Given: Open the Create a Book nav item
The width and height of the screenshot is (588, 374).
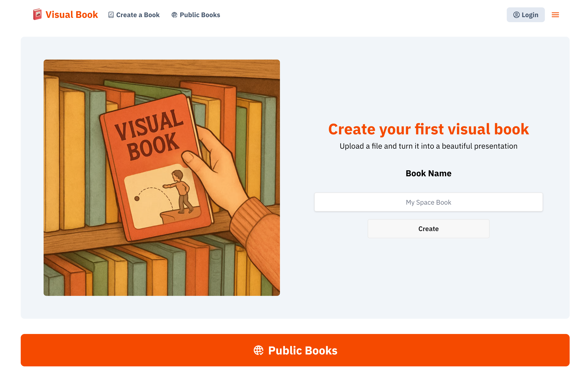Looking at the screenshot, I should tap(138, 15).
